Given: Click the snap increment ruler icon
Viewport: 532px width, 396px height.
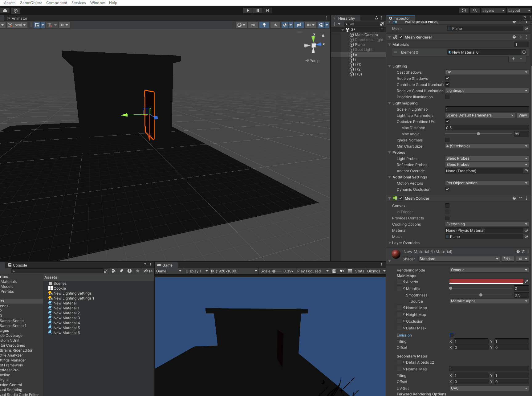Looking at the screenshot, I should [x=62, y=25].
